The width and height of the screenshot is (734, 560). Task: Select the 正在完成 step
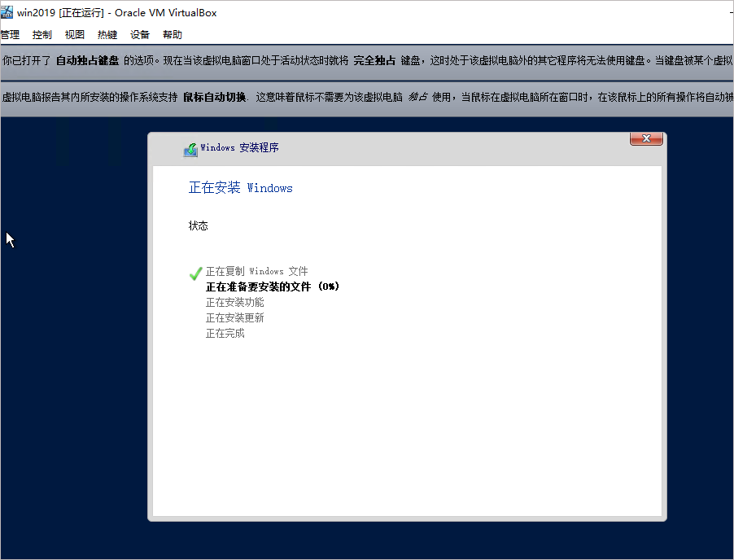225,334
